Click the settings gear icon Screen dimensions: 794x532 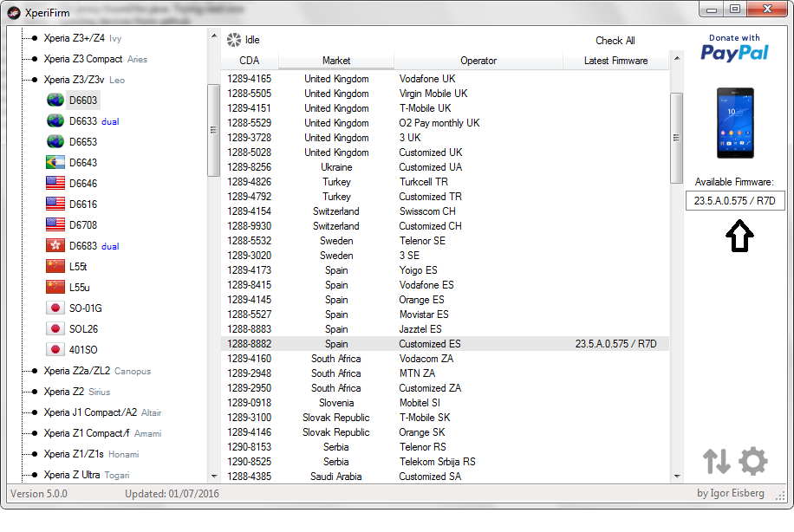752,461
